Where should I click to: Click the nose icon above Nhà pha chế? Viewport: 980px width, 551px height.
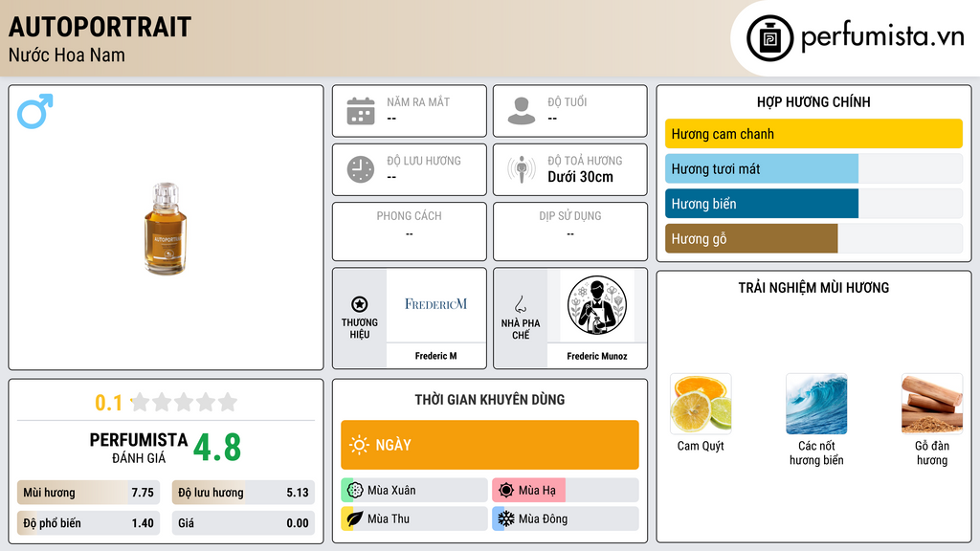[x=520, y=304]
